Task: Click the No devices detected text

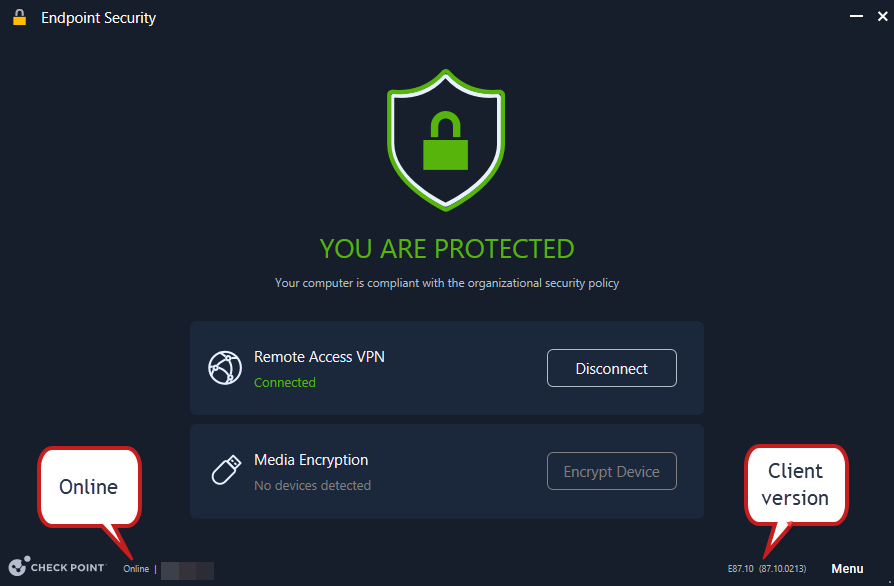Action: 312,486
